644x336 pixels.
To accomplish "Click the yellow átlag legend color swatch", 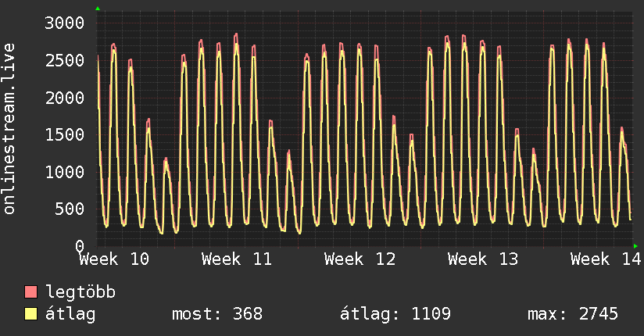I will tap(30, 314).
